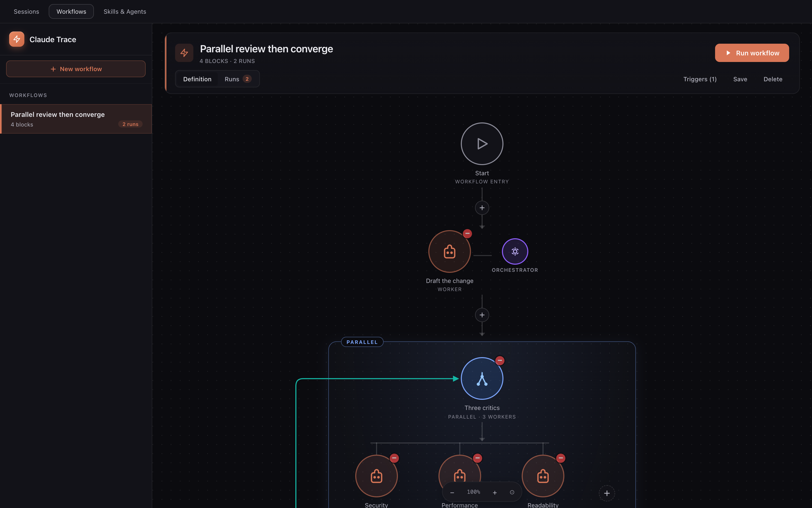Zoom in the canvas
The width and height of the screenshot is (812, 508).
tap(495, 493)
